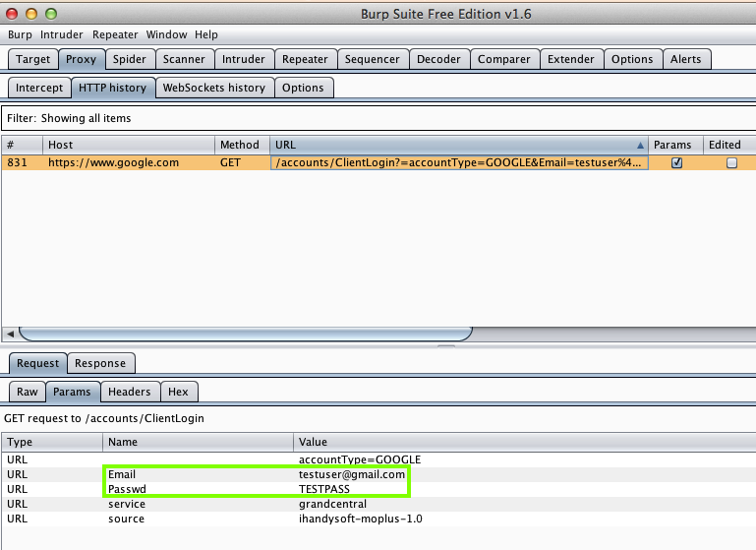Viewport: 756px width, 550px height.
Task: Click the horizontal scrollbar left arrow
Action: point(10,334)
